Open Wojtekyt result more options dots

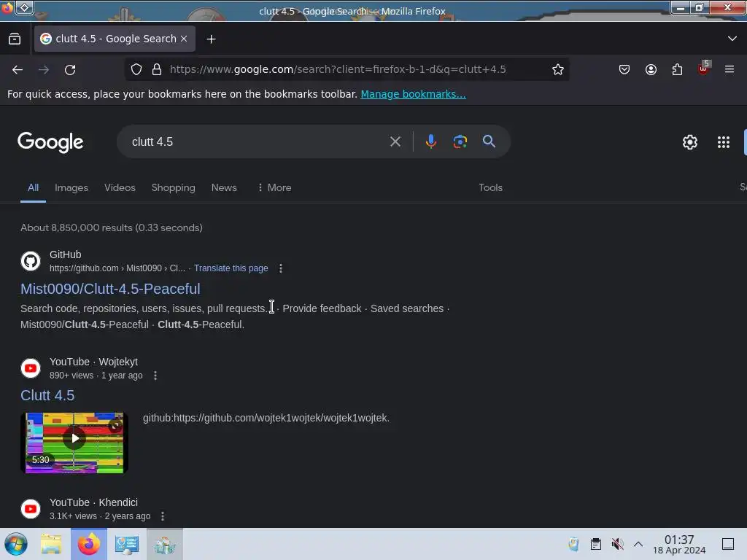pos(155,376)
